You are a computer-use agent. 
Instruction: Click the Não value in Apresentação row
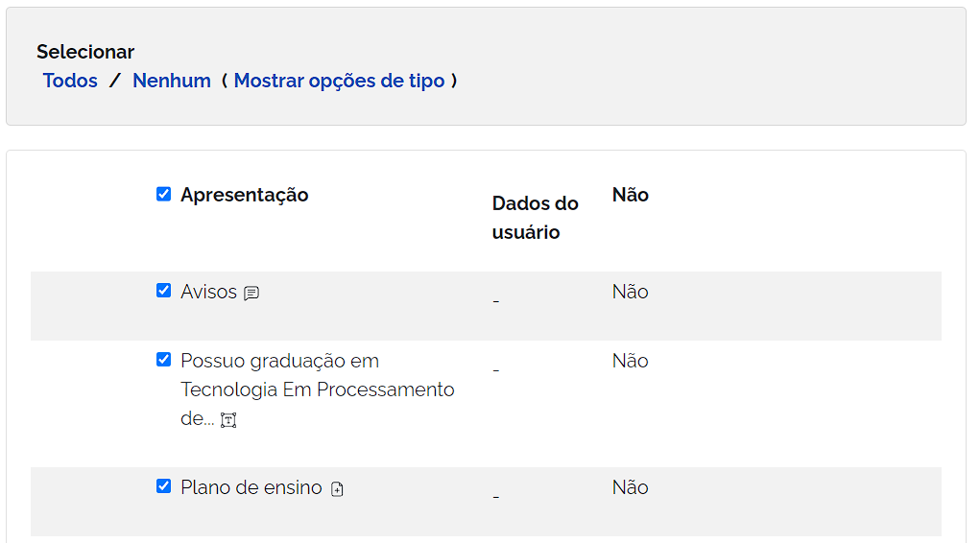(631, 195)
